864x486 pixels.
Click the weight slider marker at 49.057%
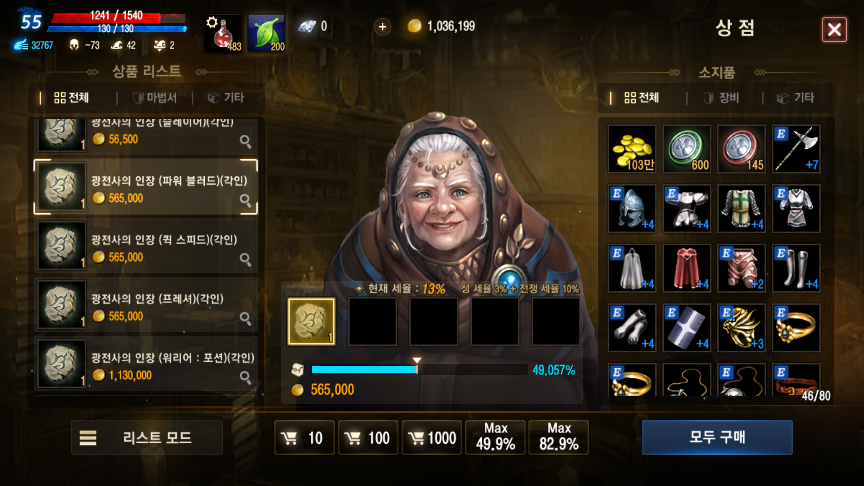point(417,365)
